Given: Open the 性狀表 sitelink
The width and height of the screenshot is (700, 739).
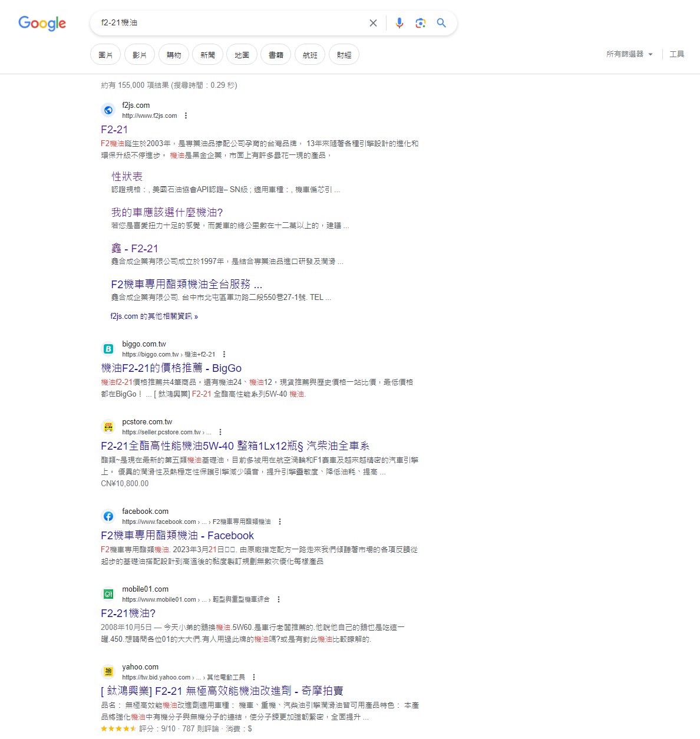Looking at the screenshot, I should [127, 176].
